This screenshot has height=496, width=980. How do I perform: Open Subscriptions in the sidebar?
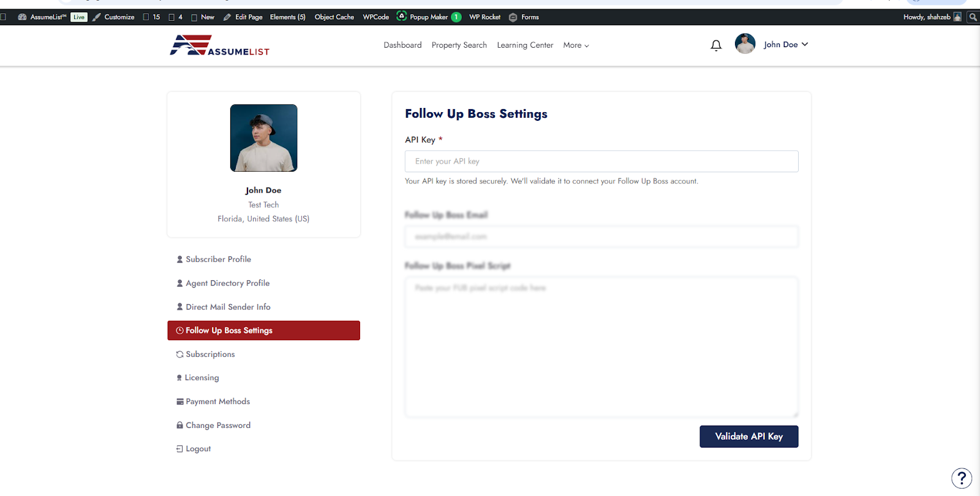(x=206, y=354)
